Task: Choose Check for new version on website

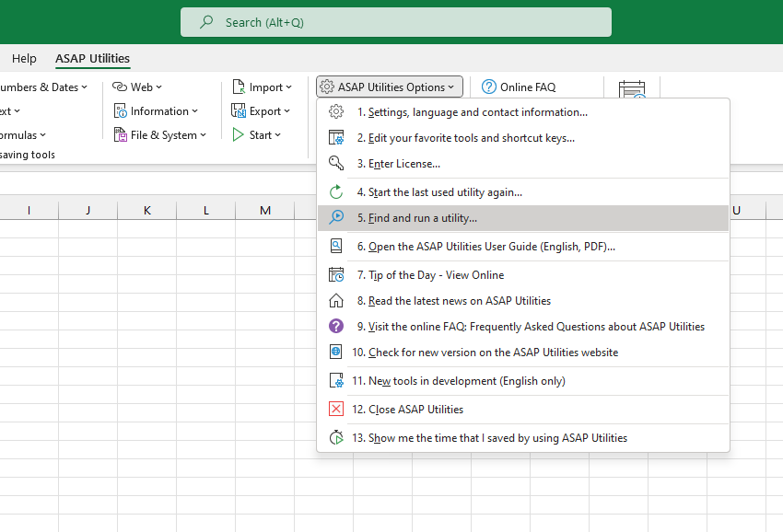Action: click(x=523, y=353)
